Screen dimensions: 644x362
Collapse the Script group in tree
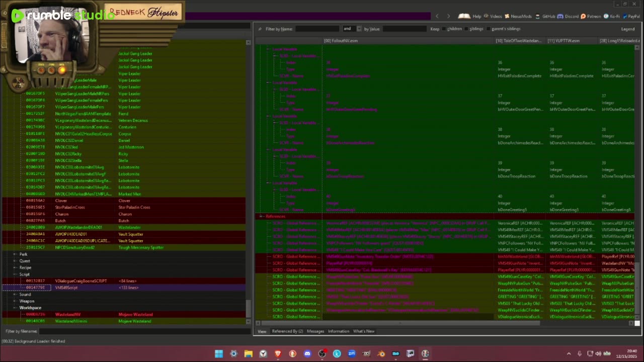point(15,275)
